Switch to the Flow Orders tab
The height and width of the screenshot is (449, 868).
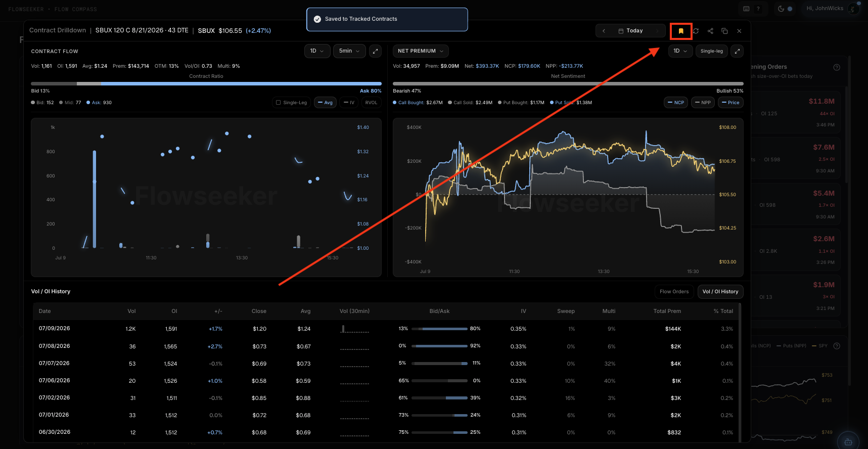click(674, 292)
